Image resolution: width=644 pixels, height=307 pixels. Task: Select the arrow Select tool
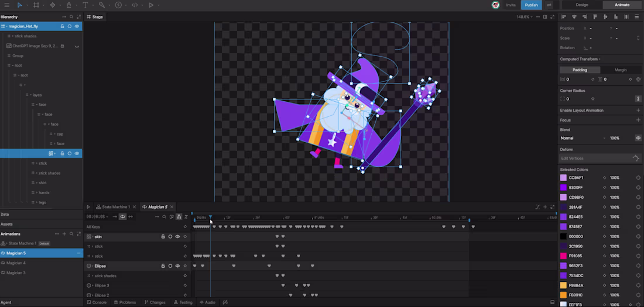pyautogui.click(x=19, y=5)
